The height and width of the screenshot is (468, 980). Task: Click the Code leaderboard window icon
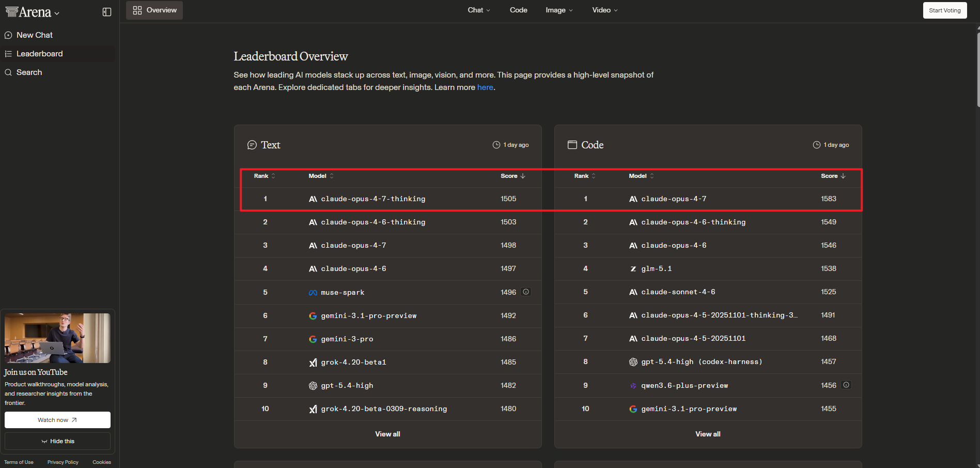pos(572,145)
